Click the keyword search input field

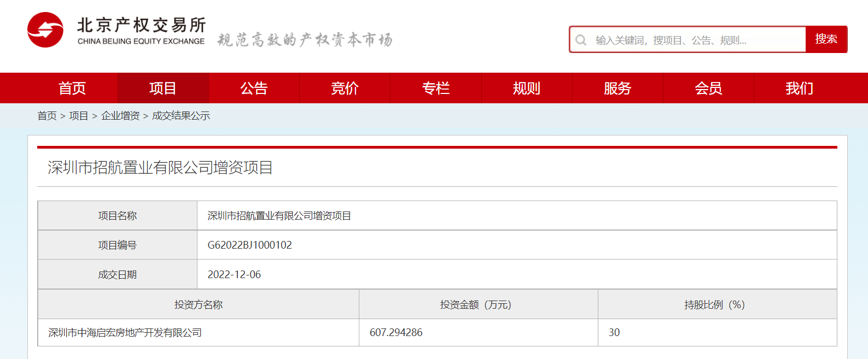(688, 40)
